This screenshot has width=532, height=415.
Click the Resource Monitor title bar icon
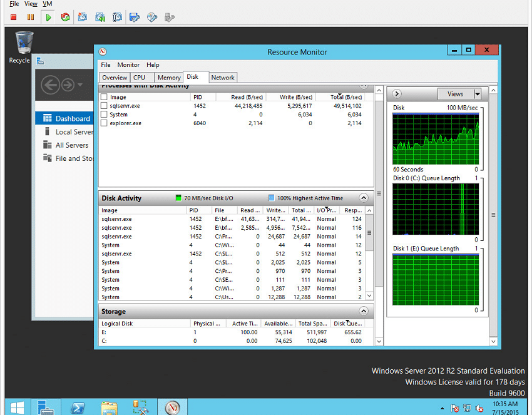(x=103, y=51)
